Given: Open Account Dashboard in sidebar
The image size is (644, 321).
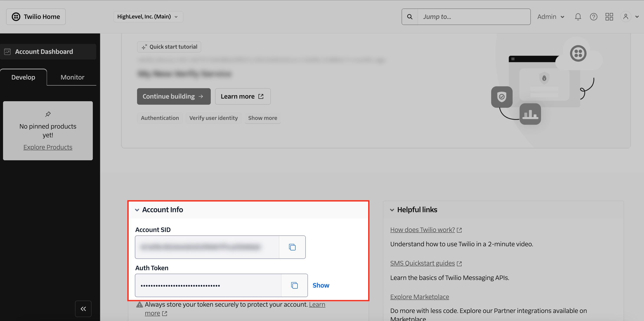Looking at the screenshot, I should pos(44,51).
